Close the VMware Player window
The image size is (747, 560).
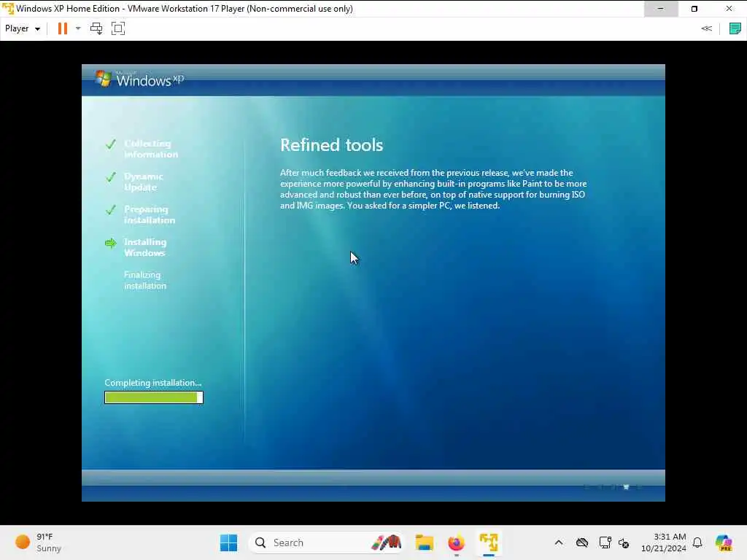point(729,9)
